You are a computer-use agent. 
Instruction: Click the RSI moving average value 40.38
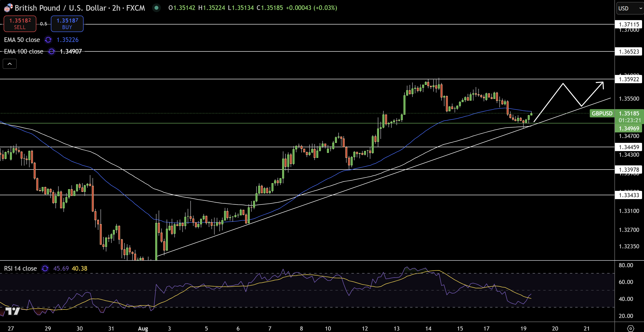(79, 268)
